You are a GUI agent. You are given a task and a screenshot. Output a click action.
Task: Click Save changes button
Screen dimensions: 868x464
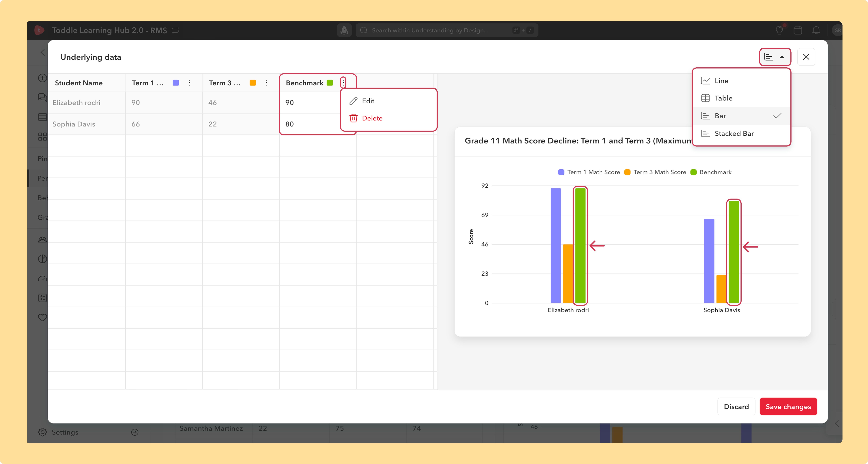tap(788, 406)
